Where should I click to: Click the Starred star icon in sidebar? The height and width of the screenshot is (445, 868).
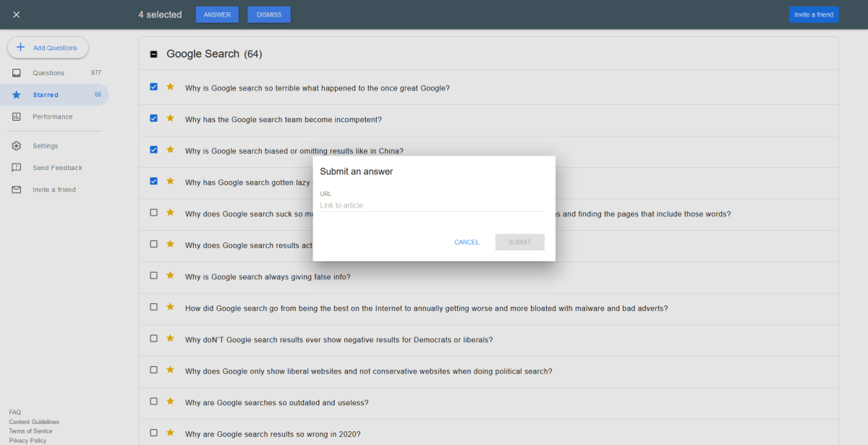click(17, 95)
